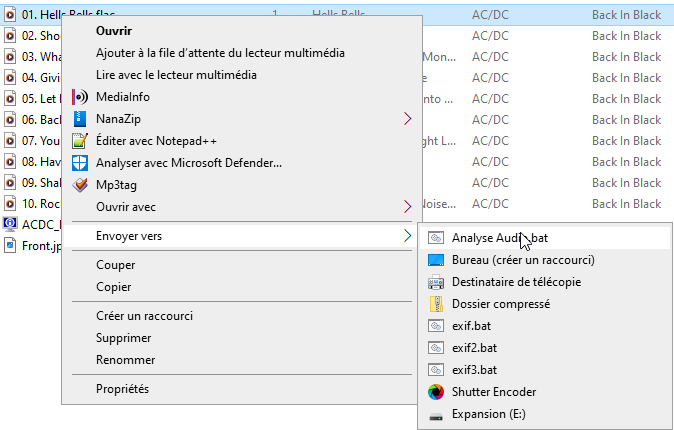Click Supprimer to delete the file

[x=123, y=338]
